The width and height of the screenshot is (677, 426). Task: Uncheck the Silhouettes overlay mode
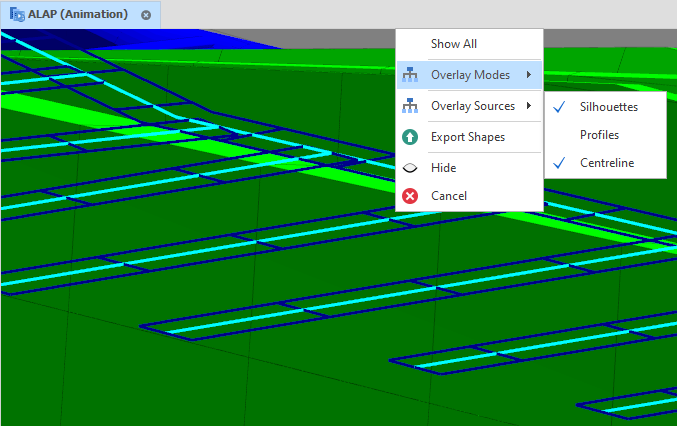[605, 107]
